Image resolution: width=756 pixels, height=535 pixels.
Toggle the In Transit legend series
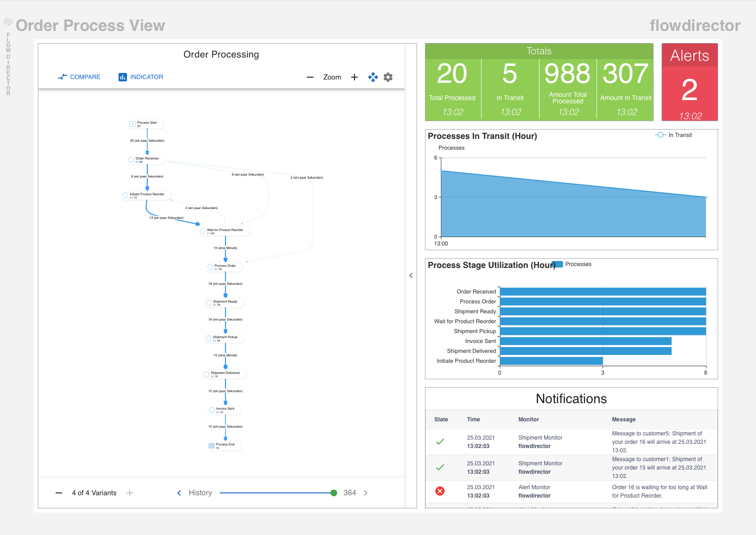pos(673,135)
